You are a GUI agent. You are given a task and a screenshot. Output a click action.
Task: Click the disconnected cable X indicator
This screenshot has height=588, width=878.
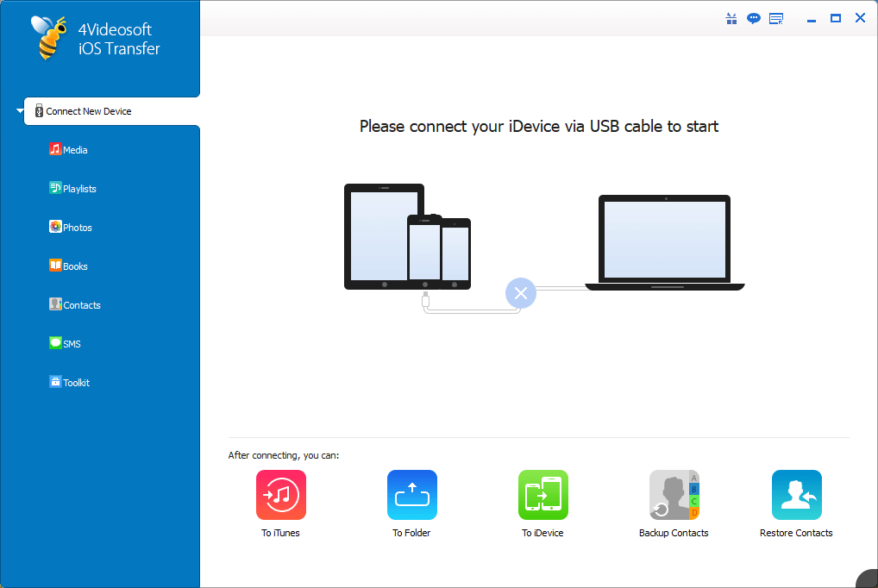coord(520,293)
